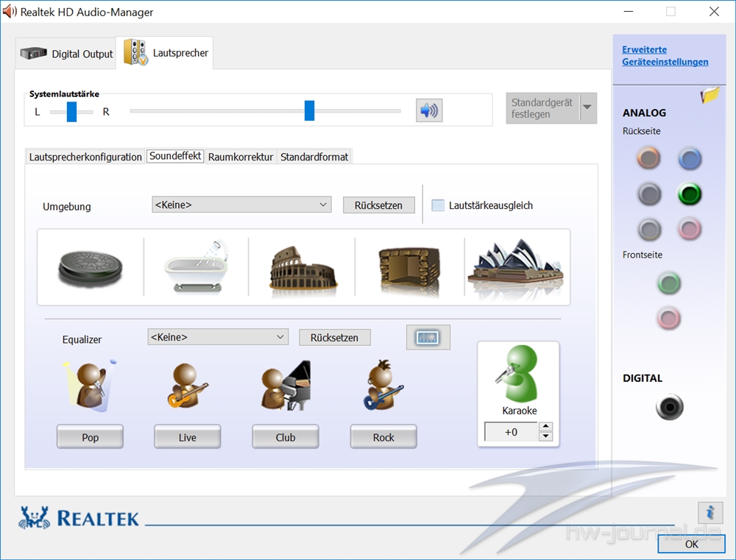Click the Karaoke +0 value field

(x=512, y=432)
